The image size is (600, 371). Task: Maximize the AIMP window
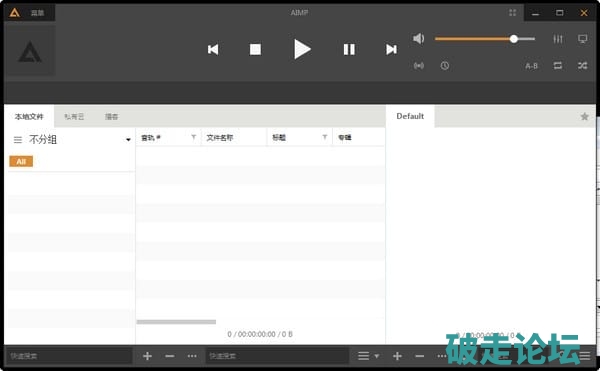tap(559, 13)
